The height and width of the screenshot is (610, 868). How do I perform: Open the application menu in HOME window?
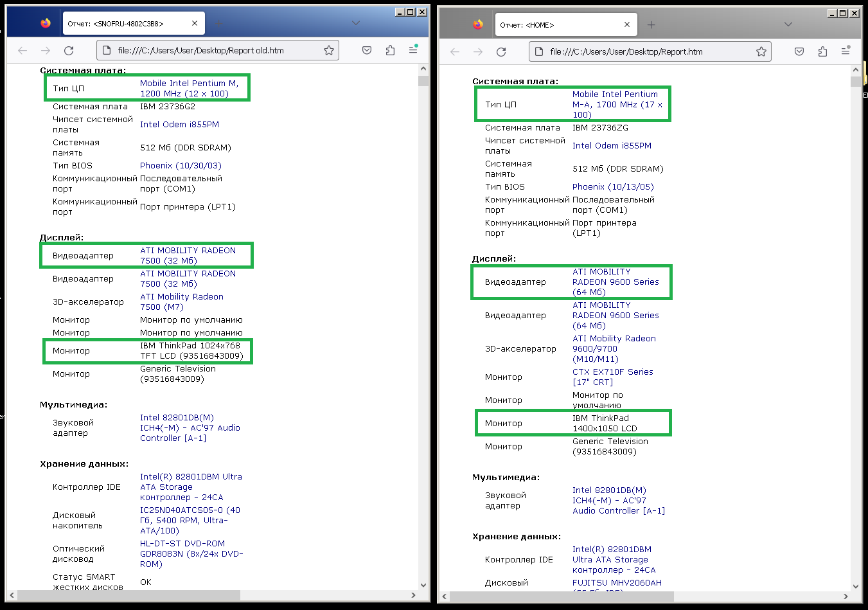tap(846, 51)
